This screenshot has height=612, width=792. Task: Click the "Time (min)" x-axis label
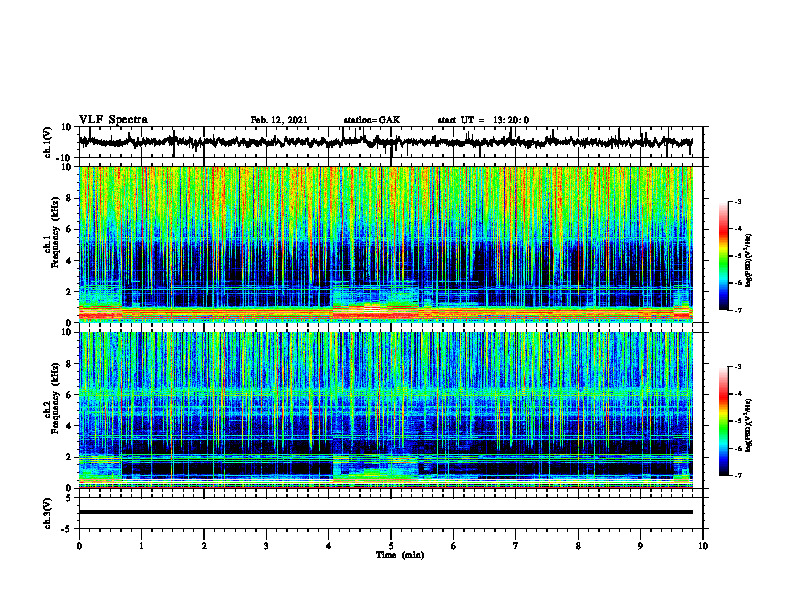(x=400, y=555)
